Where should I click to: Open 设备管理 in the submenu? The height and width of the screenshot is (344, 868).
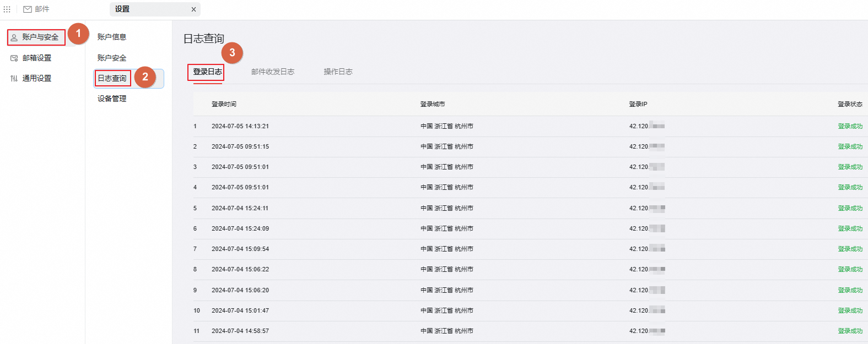(x=112, y=99)
